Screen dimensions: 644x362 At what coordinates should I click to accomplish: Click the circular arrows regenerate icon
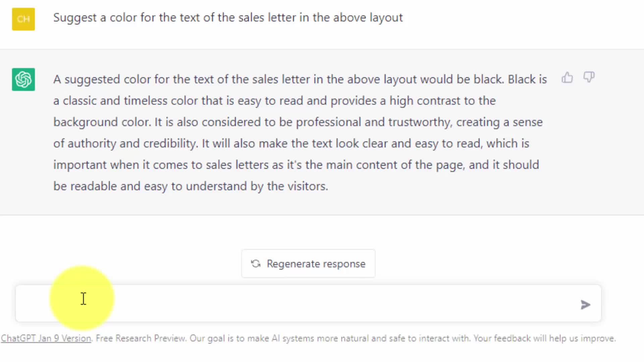[x=256, y=264]
